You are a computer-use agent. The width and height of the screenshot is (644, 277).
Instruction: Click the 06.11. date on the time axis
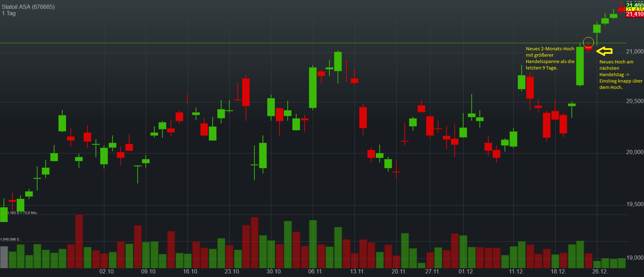click(x=316, y=271)
